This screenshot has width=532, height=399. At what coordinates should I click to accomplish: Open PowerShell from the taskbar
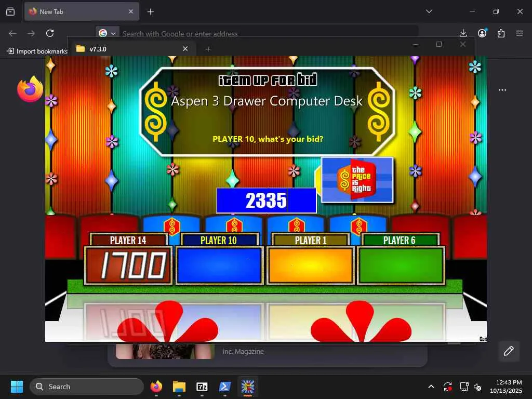(x=224, y=387)
